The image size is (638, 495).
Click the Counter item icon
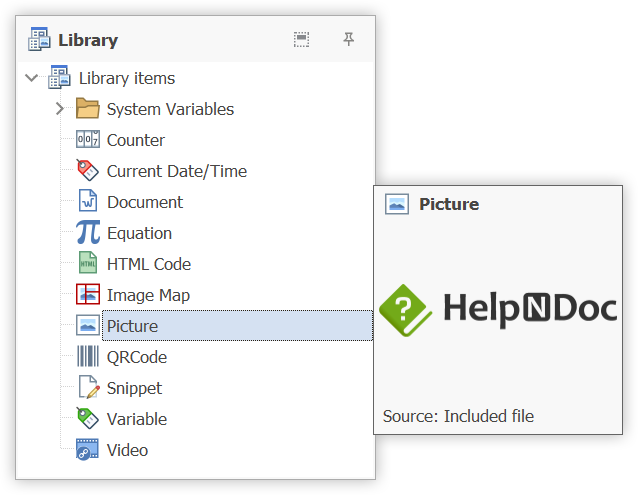(87, 139)
